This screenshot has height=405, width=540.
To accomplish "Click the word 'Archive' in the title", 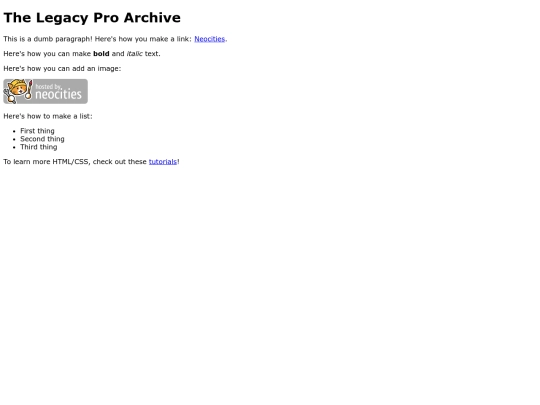I will [x=152, y=18].
